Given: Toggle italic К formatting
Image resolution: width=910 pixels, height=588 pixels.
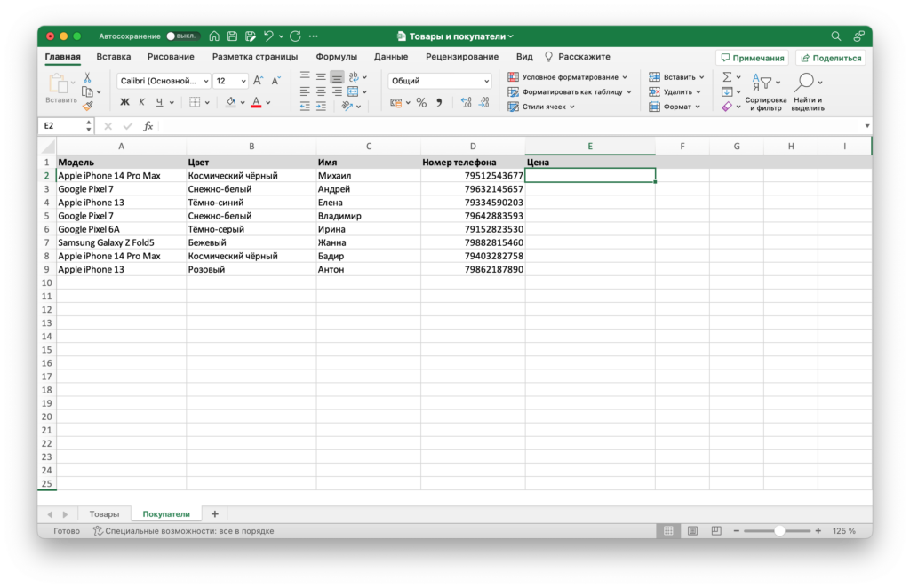Looking at the screenshot, I should pos(142,103).
